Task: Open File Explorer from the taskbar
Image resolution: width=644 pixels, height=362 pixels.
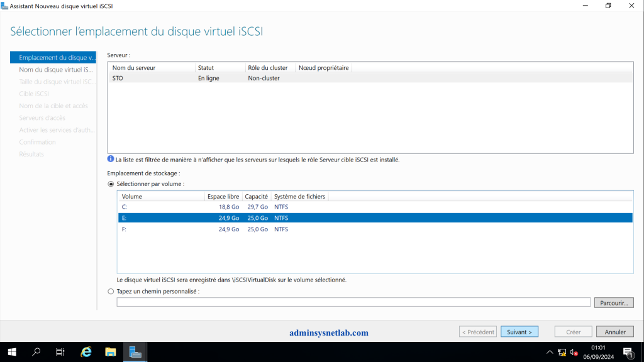Action: click(x=111, y=352)
